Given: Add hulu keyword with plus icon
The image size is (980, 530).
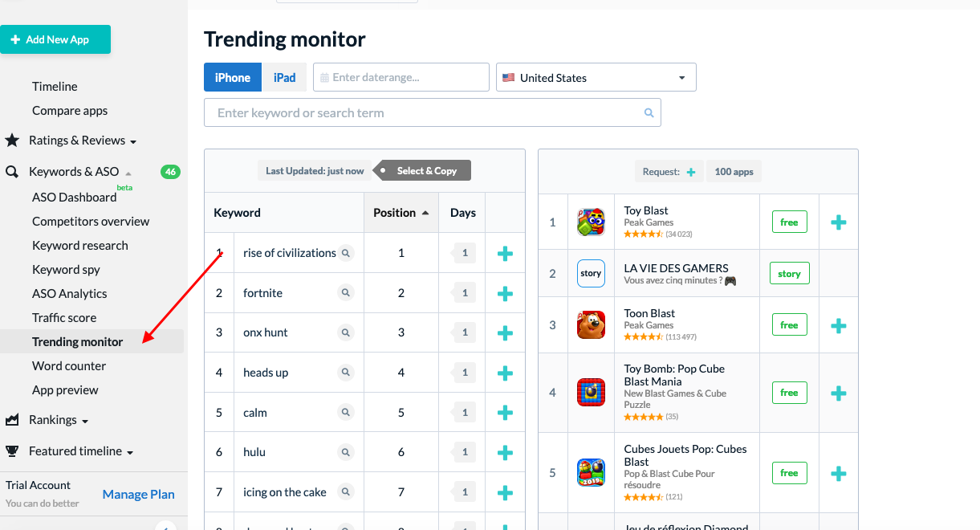Looking at the screenshot, I should (505, 453).
